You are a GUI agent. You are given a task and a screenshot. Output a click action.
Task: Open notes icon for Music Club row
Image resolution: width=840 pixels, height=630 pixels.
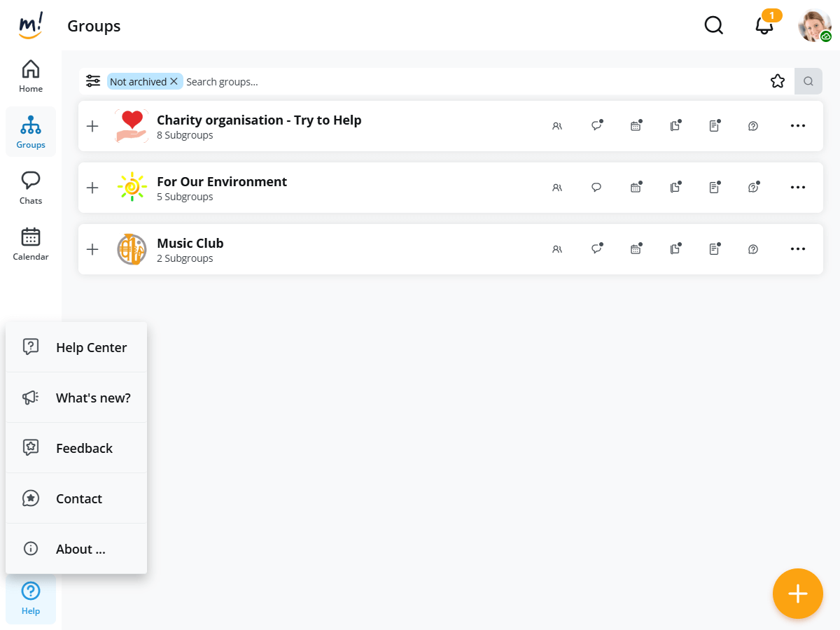coord(714,249)
